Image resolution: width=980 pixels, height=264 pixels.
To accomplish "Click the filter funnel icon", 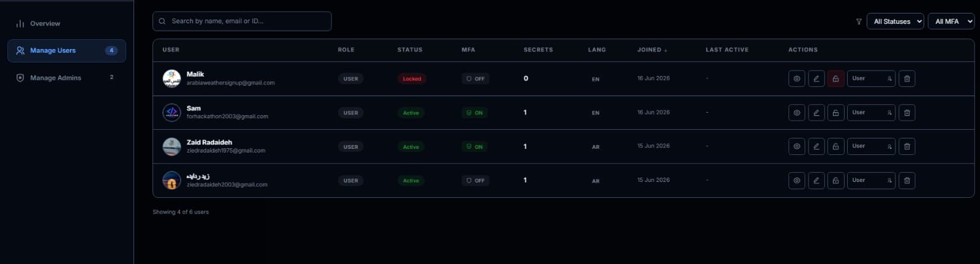I will coord(859,21).
